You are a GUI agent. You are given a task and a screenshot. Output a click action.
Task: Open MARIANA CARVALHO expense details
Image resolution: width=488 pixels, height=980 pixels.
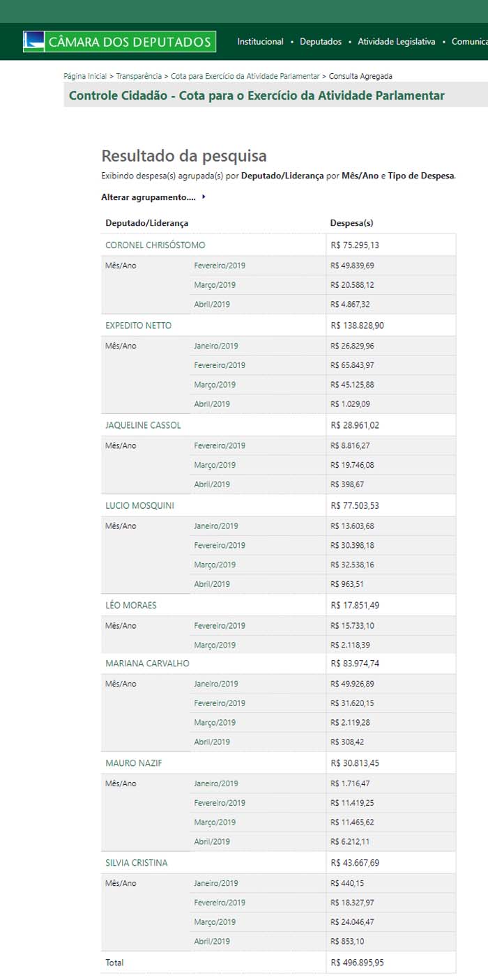click(x=147, y=664)
